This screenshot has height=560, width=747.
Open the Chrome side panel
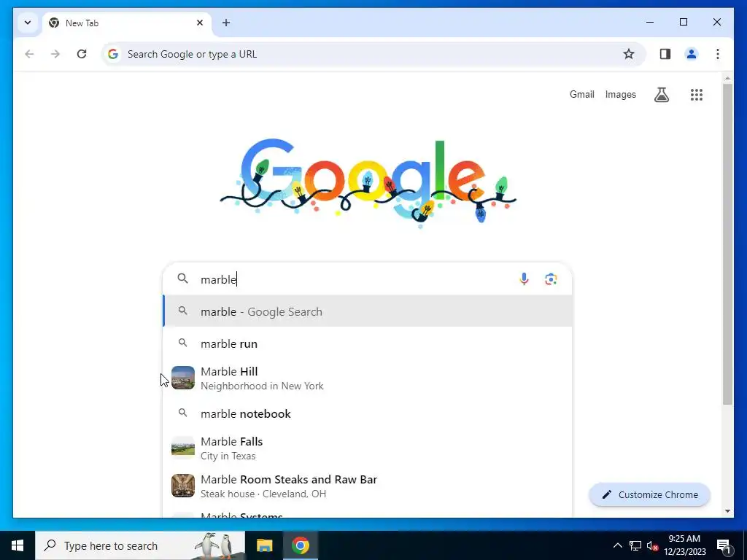point(665,54)
